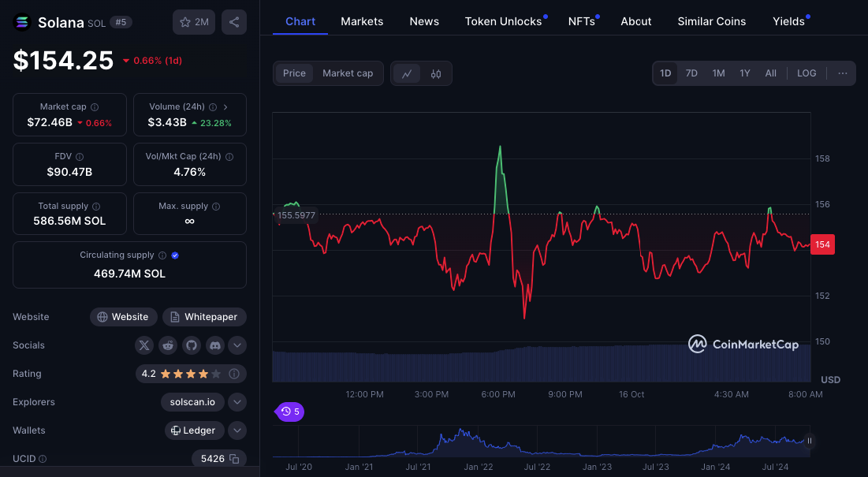This screenshot has width=868, height=477.
Task: Set chart range to 1D
Action: [665, 73]
